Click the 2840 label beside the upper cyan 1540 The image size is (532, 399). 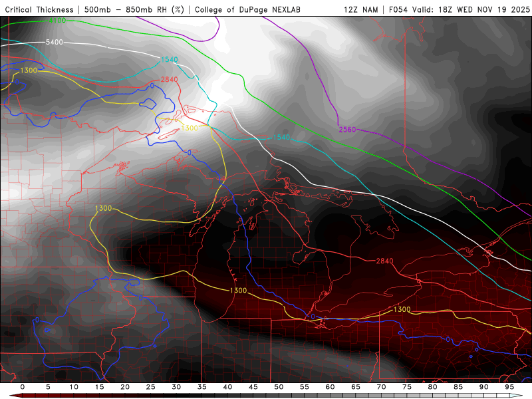point(170,79)
